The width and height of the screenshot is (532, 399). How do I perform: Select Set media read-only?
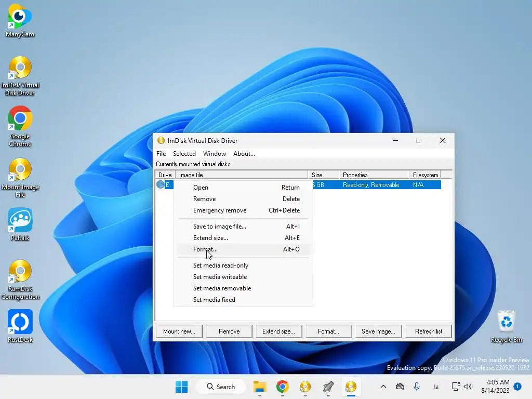[x=243, y=265]
